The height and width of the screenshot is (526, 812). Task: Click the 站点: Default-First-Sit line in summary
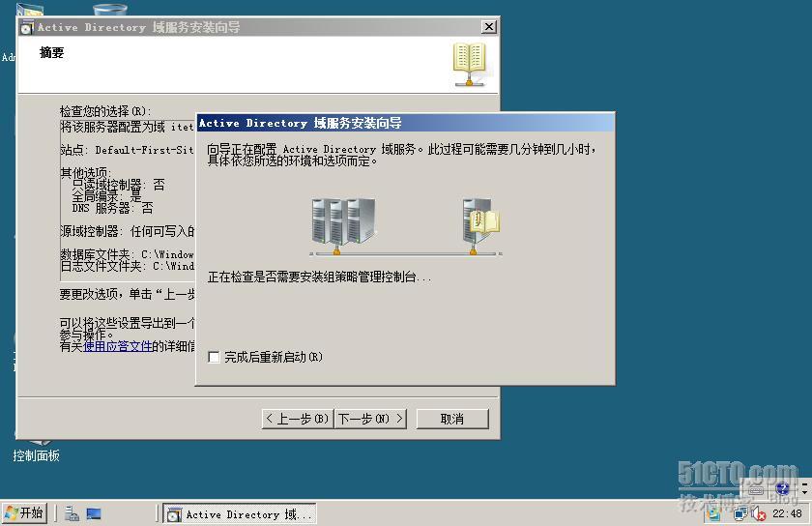tap(127, 150)
